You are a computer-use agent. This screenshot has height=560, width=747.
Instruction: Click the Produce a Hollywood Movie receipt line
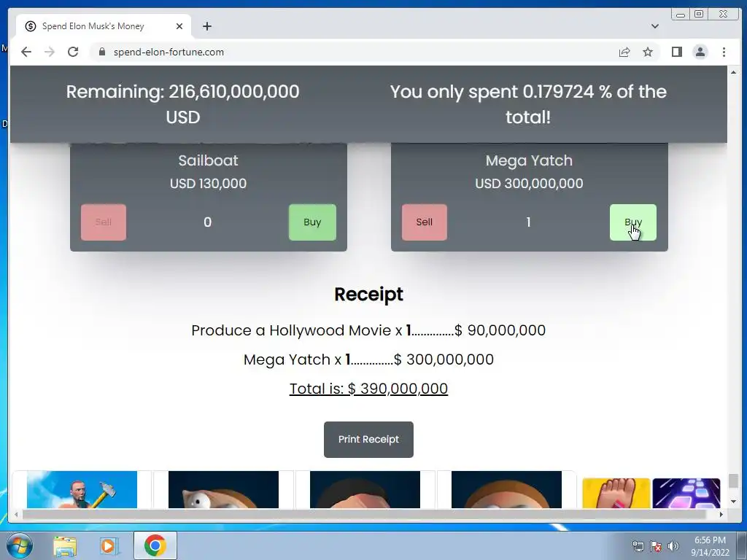click(368, 330)
